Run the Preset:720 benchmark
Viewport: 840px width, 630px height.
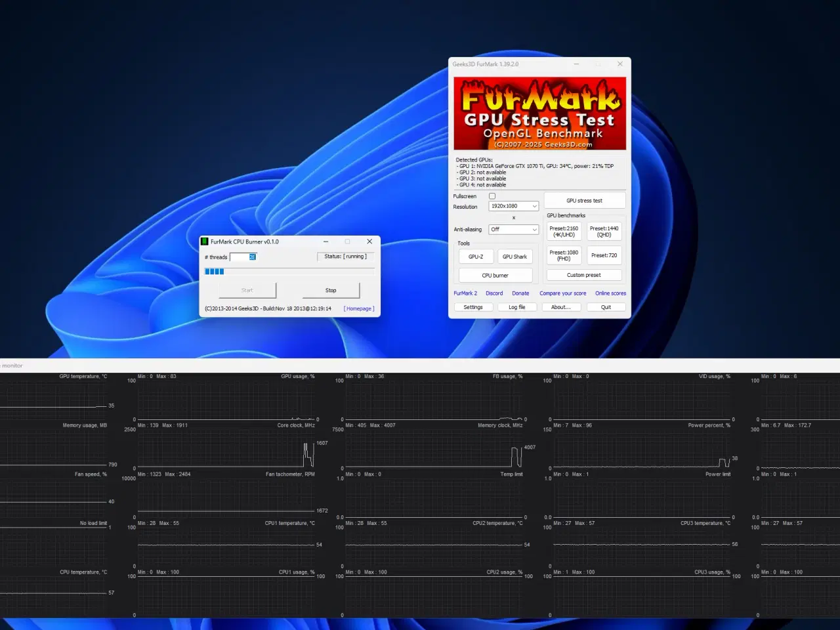click(x=604, y=255)
